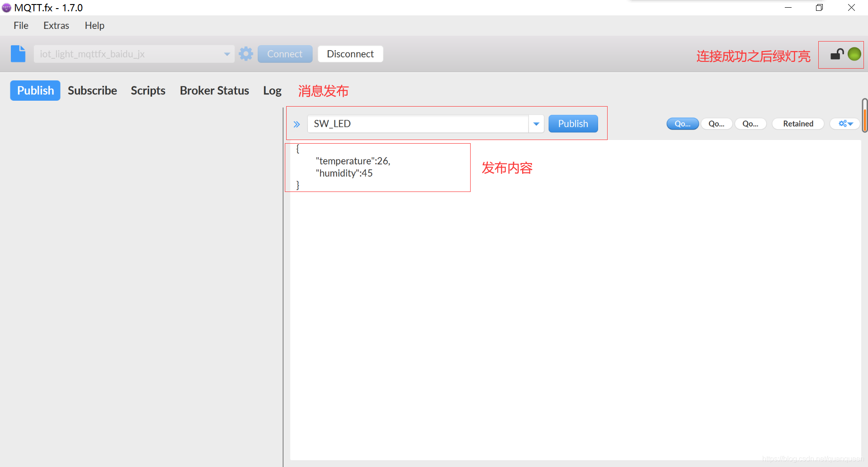
Task: Click the orange vertical scrollbar at right edge
Action: point(864,115)
